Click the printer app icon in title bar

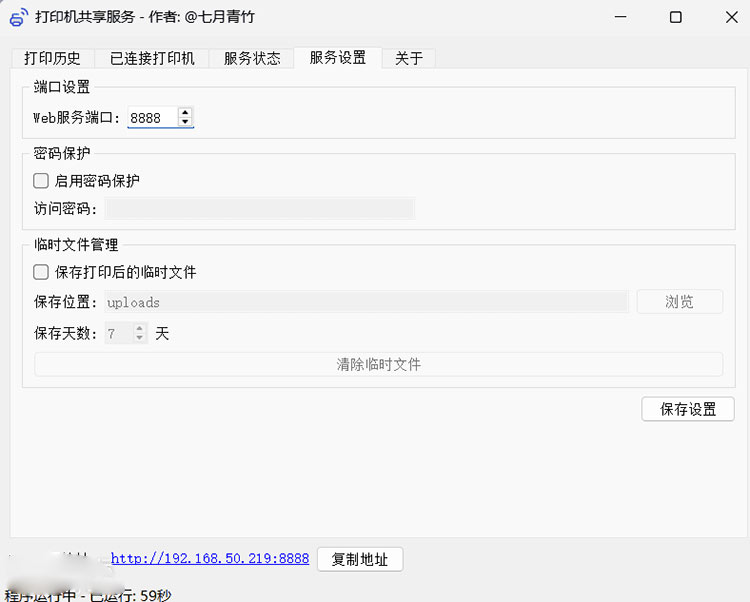tap(19, 17)
